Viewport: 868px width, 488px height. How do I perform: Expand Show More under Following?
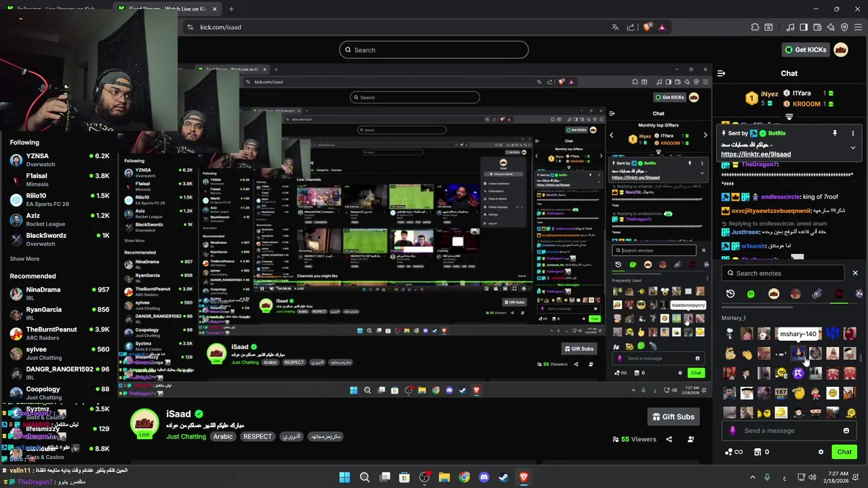click(24, 259)
